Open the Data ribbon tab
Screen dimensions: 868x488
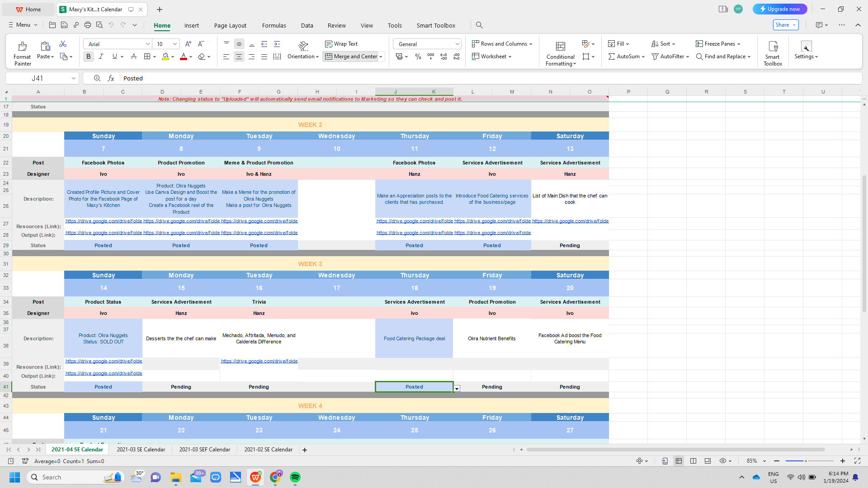307,25
